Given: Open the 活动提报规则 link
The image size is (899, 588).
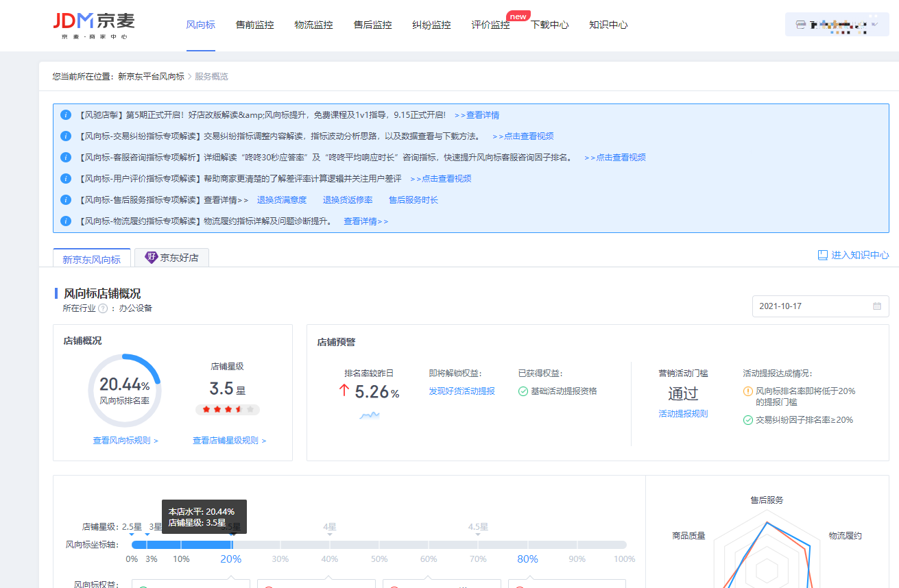Looking at the screenshot, I should [683, 414].
